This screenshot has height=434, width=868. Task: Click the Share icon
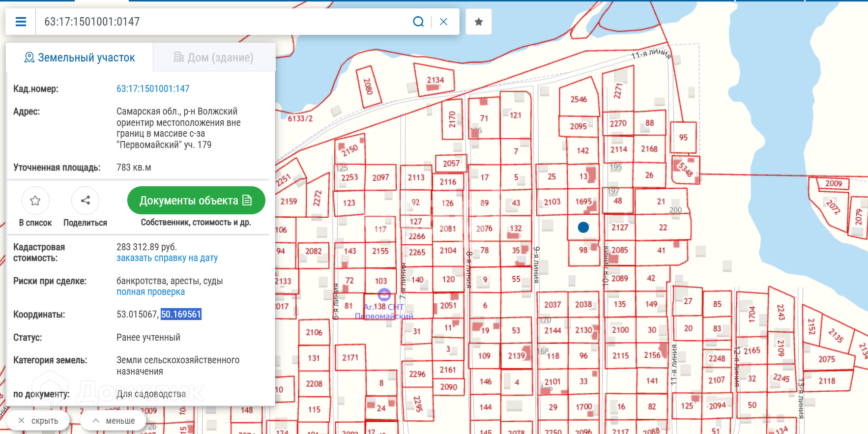(x=85, y=201)
